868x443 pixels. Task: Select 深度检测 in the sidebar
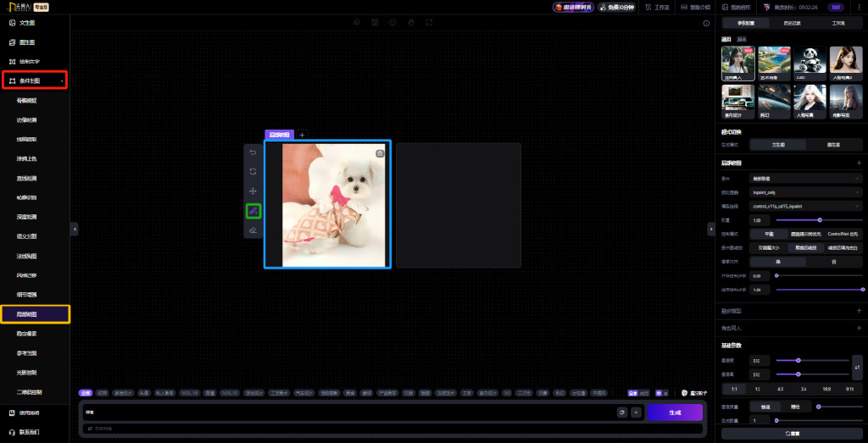(x=26, y=217)
